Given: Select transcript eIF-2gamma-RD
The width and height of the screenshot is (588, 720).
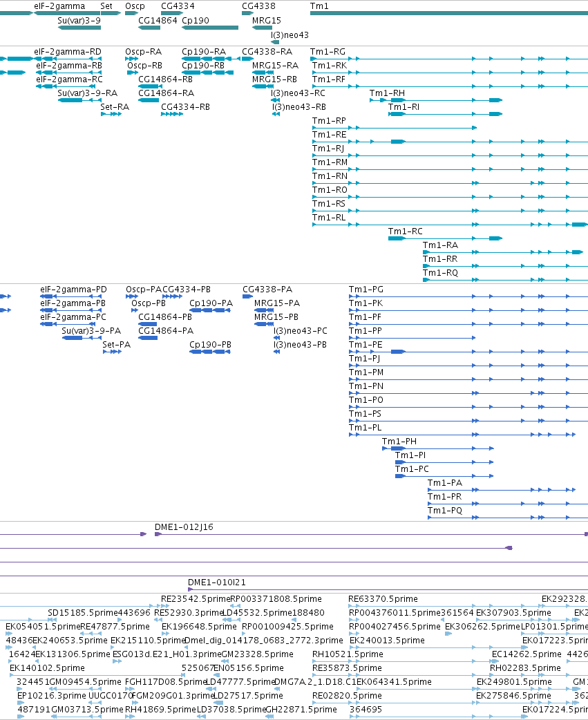Looking at the screenshot, I should pyautogui.click(x=68, y=52).
